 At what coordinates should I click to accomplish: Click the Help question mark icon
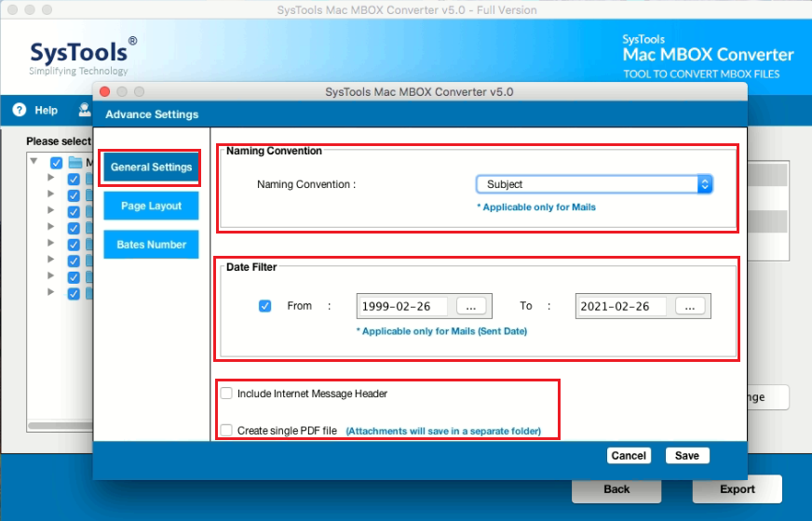tap(20, 110)
